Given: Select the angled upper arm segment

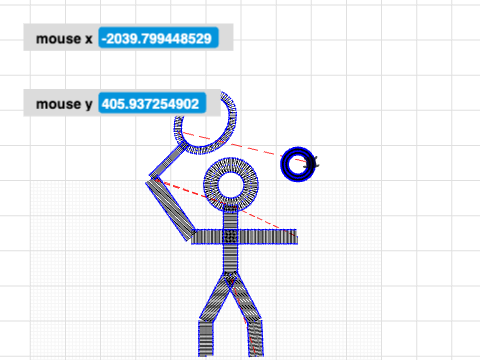Looking at the screenshot, I should [x=170, y=209].
